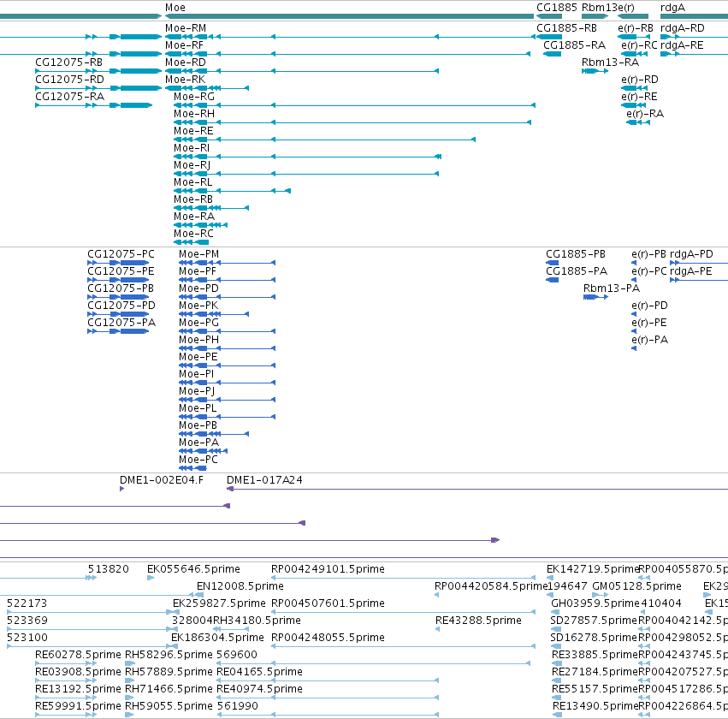Click the CG12075-PC protein label
Viewport: 728px width, 719px height.
(x=121, y=254)
